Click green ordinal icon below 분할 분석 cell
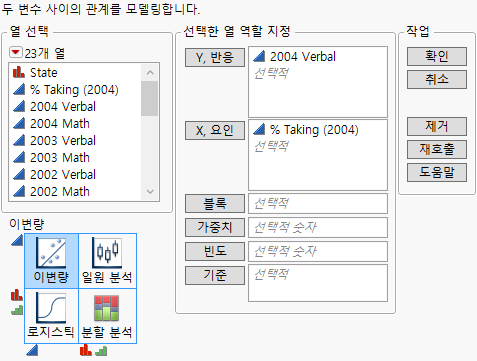 (x=101, y=351)
